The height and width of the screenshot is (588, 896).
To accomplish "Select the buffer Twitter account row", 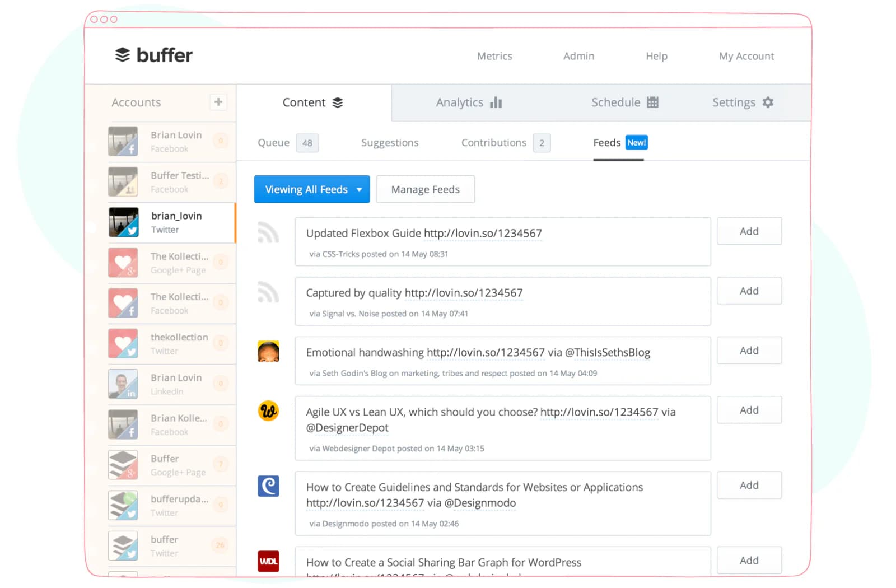I will click(172, 546).
